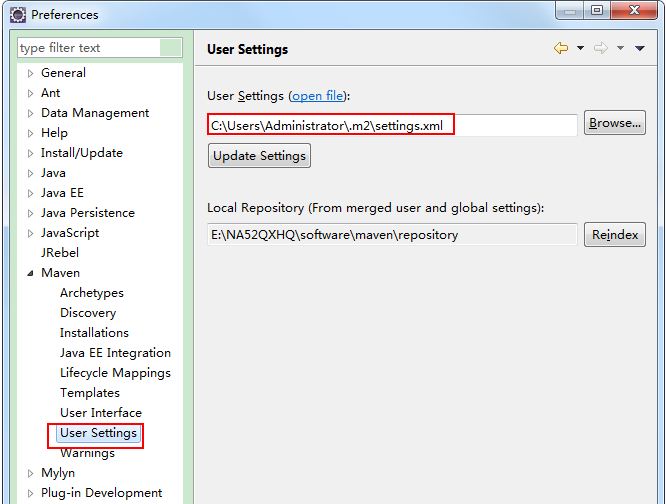Screen dimensions: 666x504
Task: Expand the General tree node
Action: 30,73
